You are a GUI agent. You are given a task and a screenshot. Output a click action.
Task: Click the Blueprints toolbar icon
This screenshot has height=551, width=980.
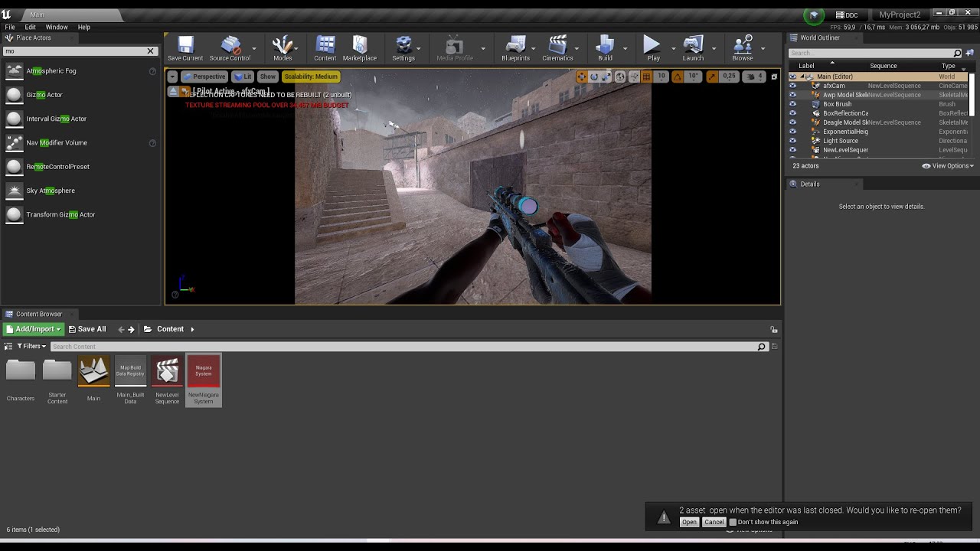tap(515, 48)
